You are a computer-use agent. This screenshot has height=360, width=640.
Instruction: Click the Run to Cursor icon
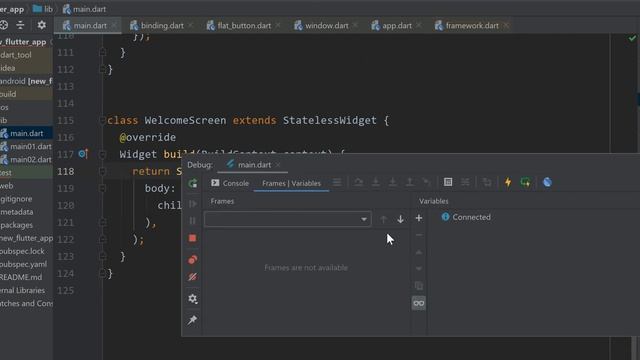426,182
